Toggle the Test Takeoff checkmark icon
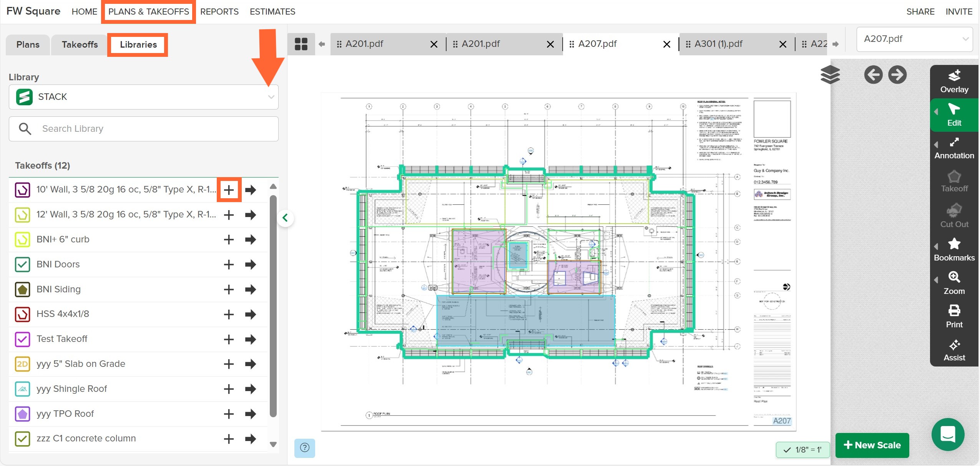Viewport: 980px width, 466px height. [22, 339]
